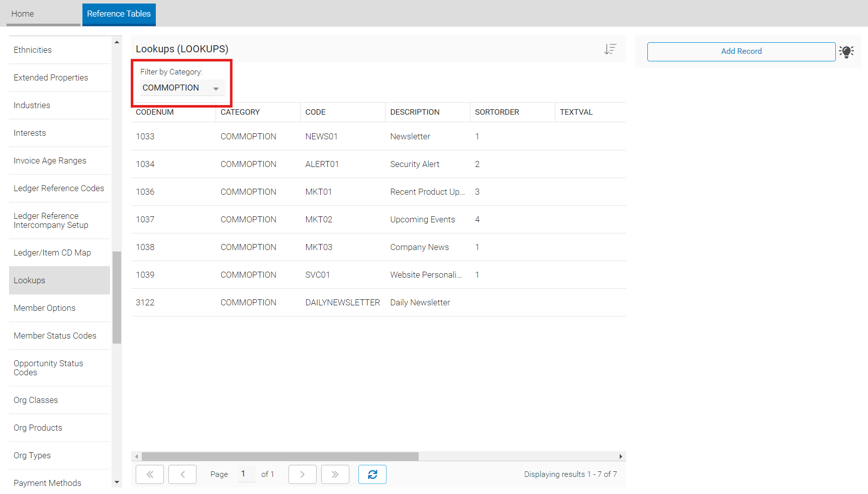The width and height of the screenshot is (868, 494).
Task: Select row with CODENUM 1033
Action: tap(378, 136)
